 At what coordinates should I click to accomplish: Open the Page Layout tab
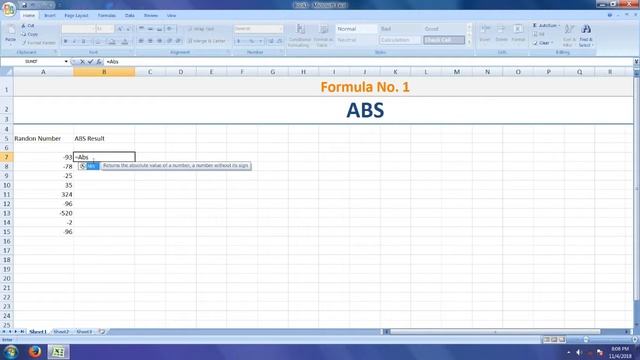(x=76, y=16)
